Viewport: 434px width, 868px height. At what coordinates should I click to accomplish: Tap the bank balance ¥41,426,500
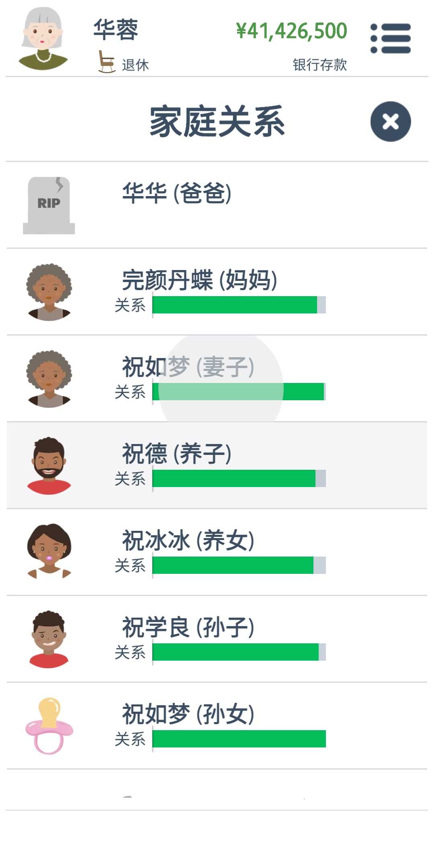tap(292, 31)
